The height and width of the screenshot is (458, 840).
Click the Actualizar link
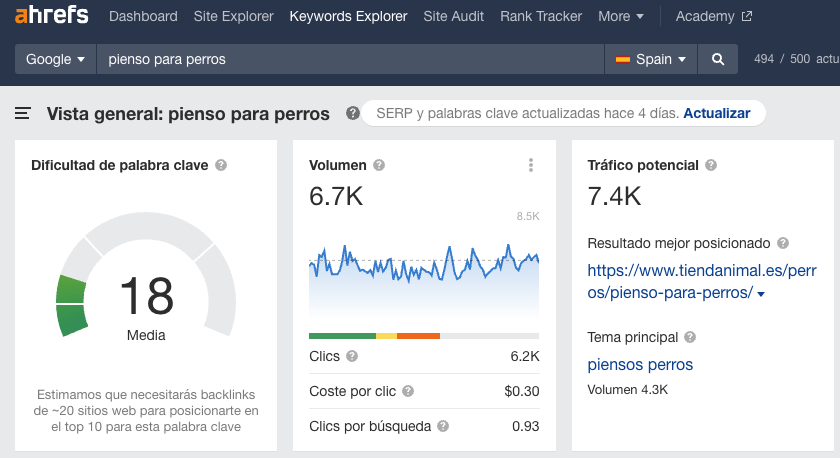coord(716,113)
